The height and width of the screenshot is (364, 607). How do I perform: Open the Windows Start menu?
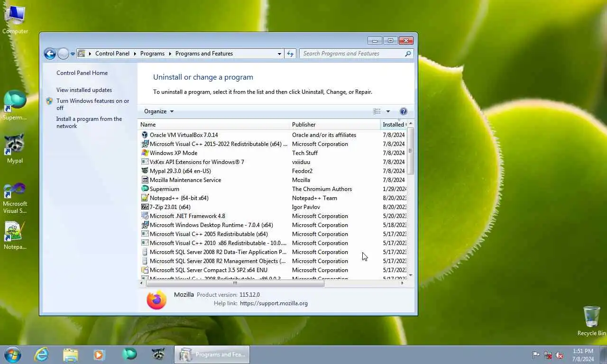coord(12,355)
